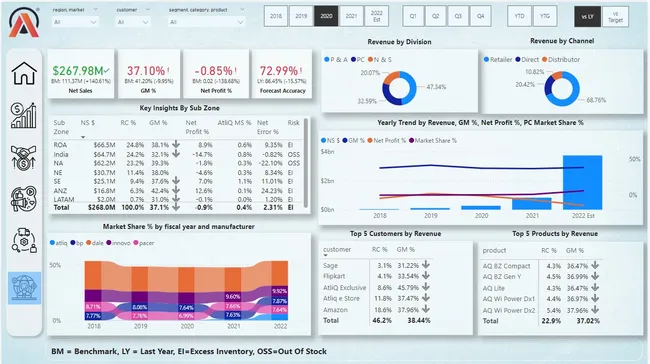Click GM % down arrow for ANZ row
This screenshot has width=650, height=364.
[x=176, y=190]
